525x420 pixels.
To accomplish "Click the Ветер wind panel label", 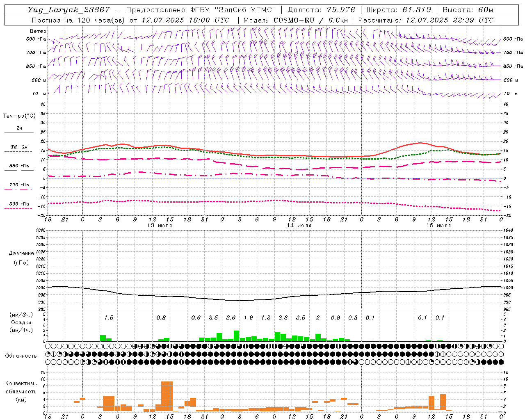I will [38, 31].
